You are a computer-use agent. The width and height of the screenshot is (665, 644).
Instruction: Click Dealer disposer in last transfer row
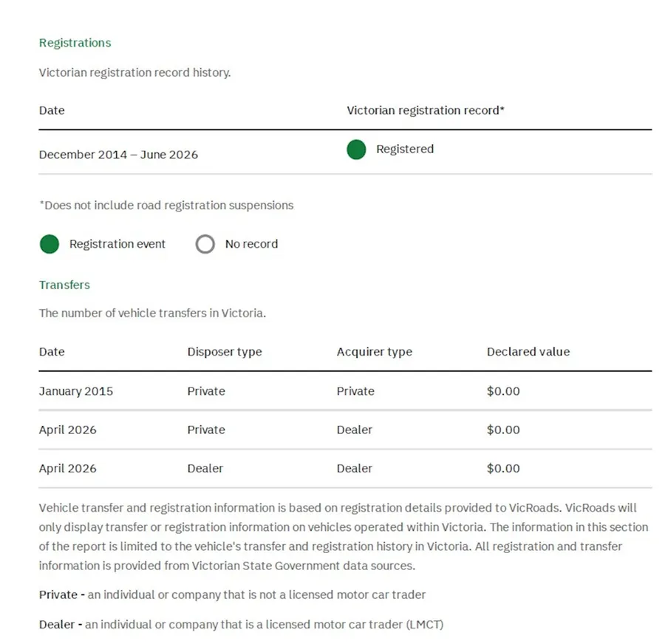pyautogui.click(x=205, y=468)
